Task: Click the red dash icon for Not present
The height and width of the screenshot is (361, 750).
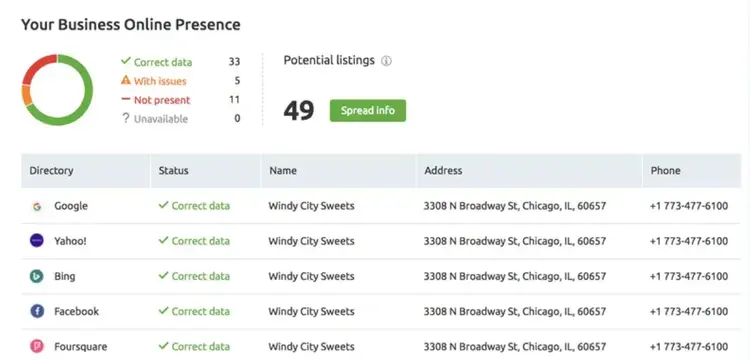Action: (x=126, y=99)
